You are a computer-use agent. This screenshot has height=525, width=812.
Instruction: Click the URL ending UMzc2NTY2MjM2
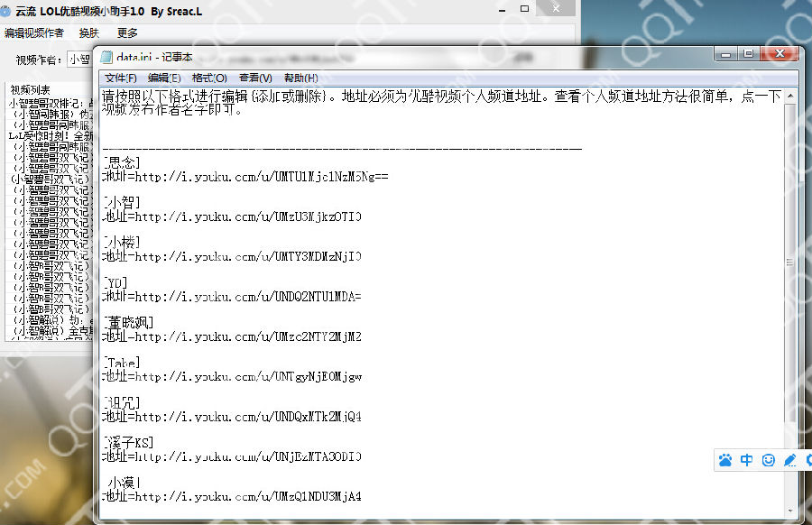coord(232,336)
